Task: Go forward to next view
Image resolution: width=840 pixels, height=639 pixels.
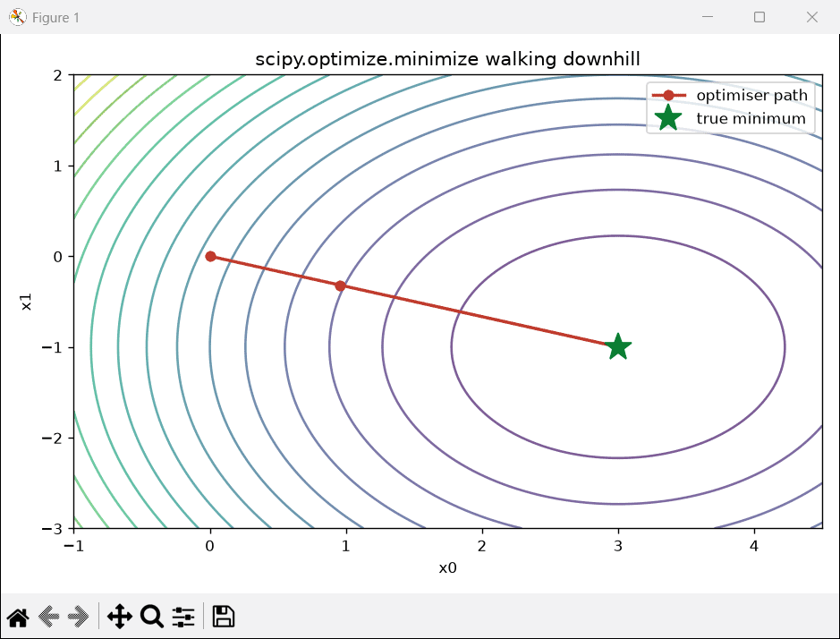Action: (78, 617)
